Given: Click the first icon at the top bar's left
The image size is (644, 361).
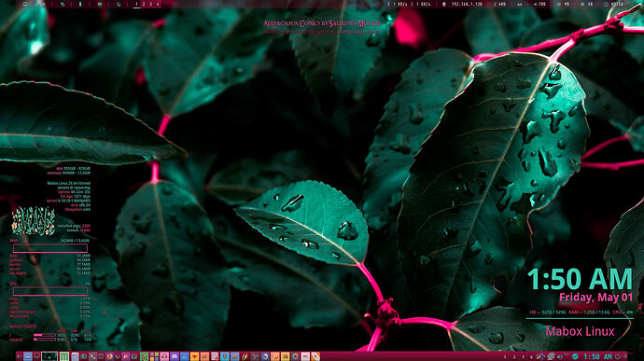Looking at the screenshot, I should pos(24,4).
